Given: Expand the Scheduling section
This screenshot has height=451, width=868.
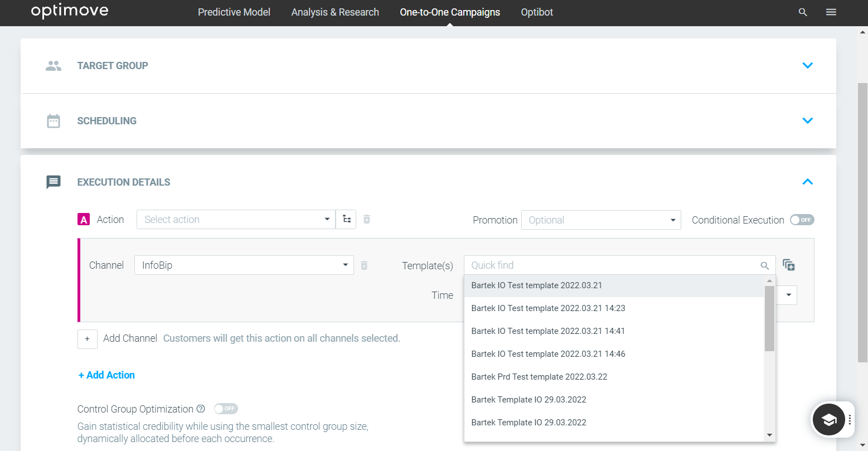Looking at the screenshot, I should 807,121.
